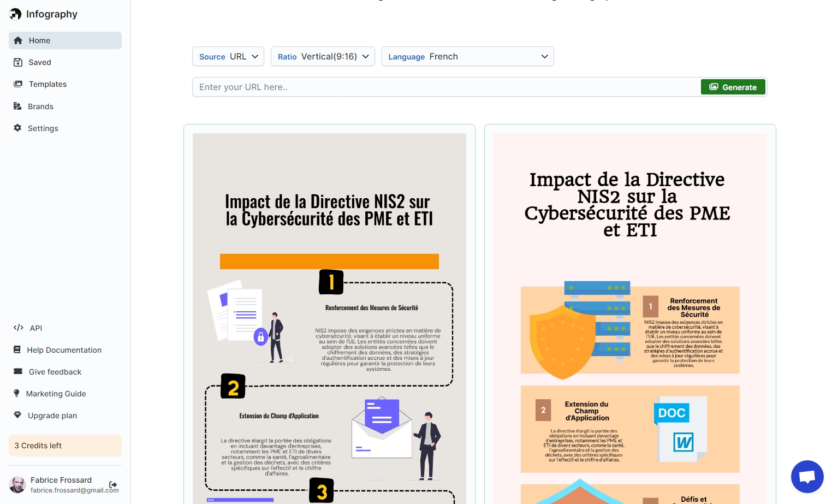The image size is (826, 504).
Task: Open the chat support bubble
Action: [807, 476]
